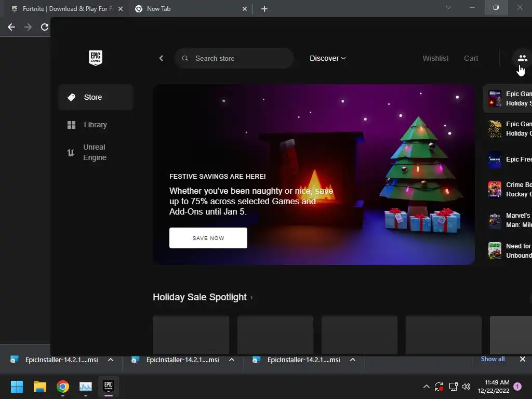This screenshot has height=399, width=532.
Task: Select the second Epic Games Holiday carousel item
Action: click(x=508, y=129)
